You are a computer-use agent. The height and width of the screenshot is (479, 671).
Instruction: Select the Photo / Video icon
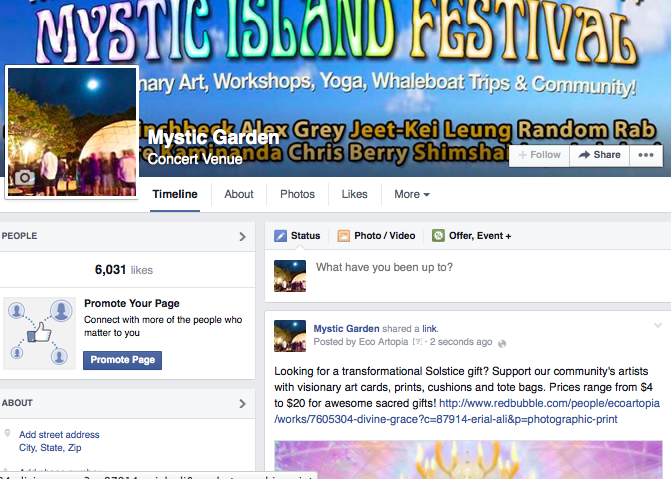tap(344, 236)
